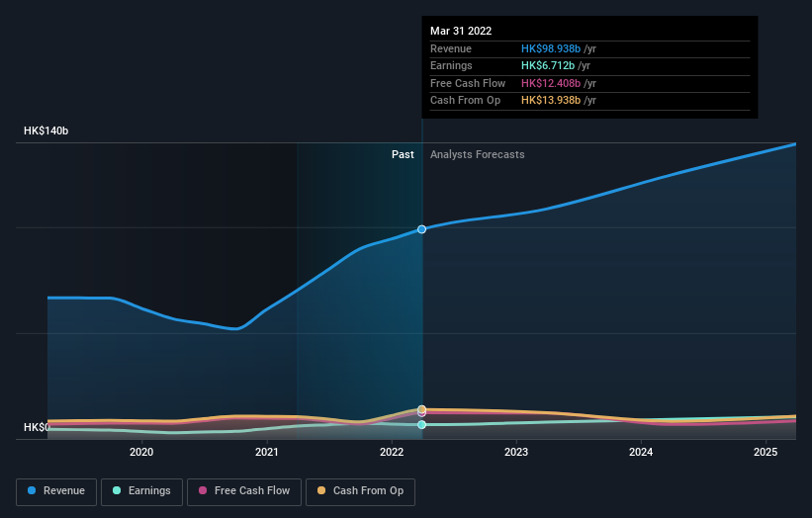Image resolution: width=812 pixels, height=518 pixels.
Task: Toggle the Cash From Op legend button
Action: tap(360, 491)
